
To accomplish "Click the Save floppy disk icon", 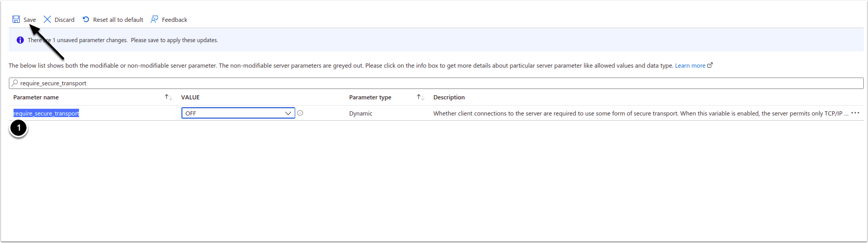I will click(x=16, y=20).
